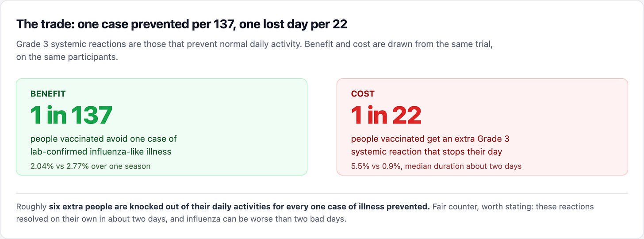Click the "systemic reaction that stops their day" line
Image resolution: width=644 pixels, height=239 pixels.
[426, 152]
